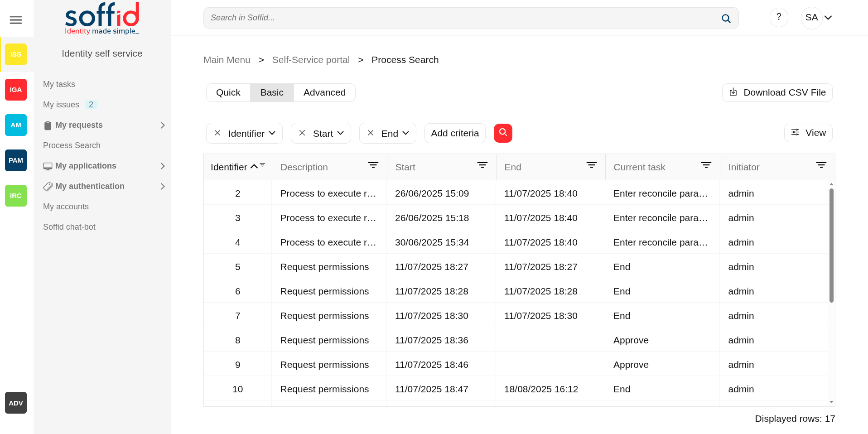Open the AM module icon
This screenshot has width=868, height=434.
[x=16, y=125]
